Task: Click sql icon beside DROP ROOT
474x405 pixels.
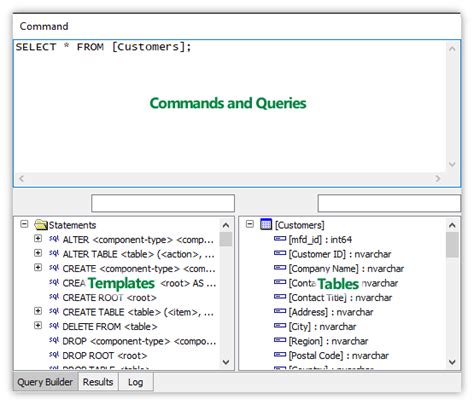Action: (x=54, y=355)
